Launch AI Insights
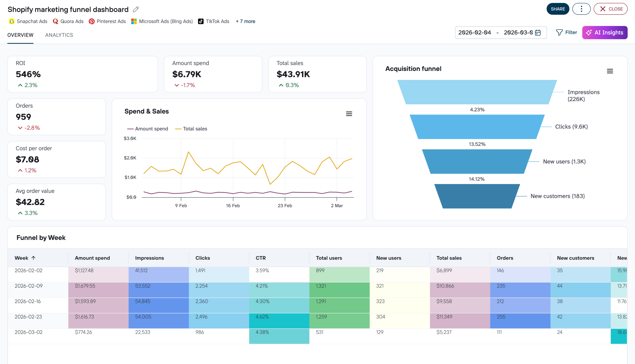This screenshot has height=364, width=635. (605, 32)
